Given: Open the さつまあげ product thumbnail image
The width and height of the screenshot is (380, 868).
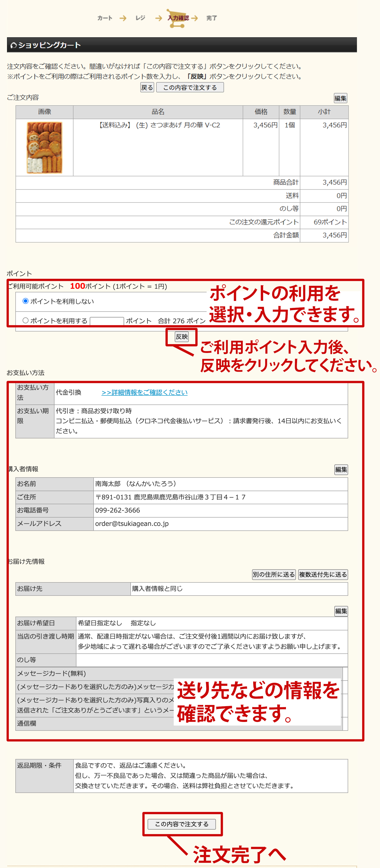Looking at the screenshot, I should pyautogui.click(x=45, y=148).
